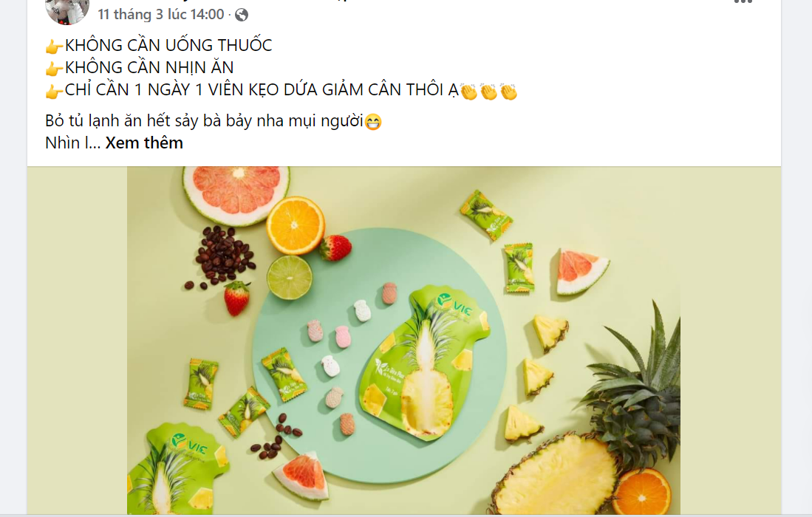812x517 pixels.
Task: Click the halved orange in the photo
Action: coord(296,225)
